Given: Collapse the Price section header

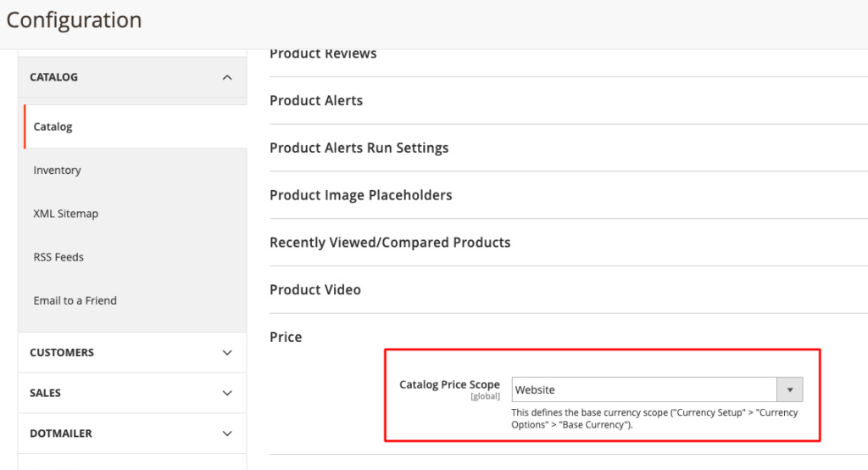Looking at the screenshot, I should coord(286,337).
